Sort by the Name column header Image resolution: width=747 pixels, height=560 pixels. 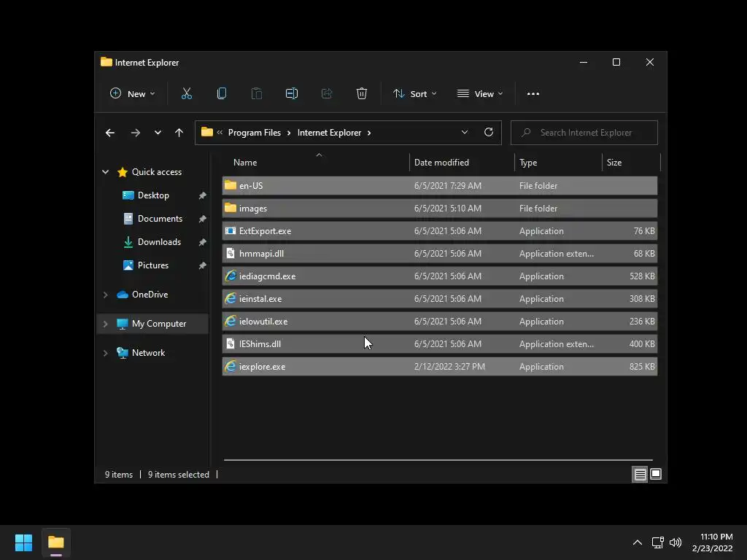tap(316, 163)
